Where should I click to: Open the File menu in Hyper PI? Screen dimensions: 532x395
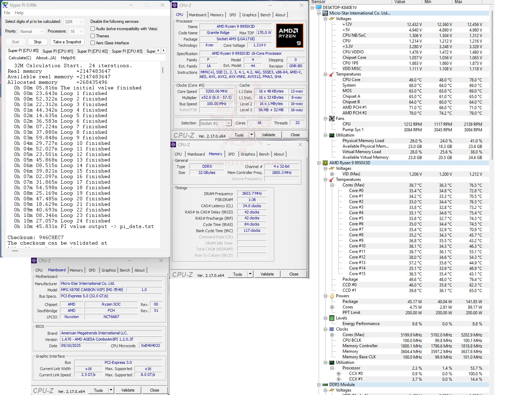click(7, 13)
